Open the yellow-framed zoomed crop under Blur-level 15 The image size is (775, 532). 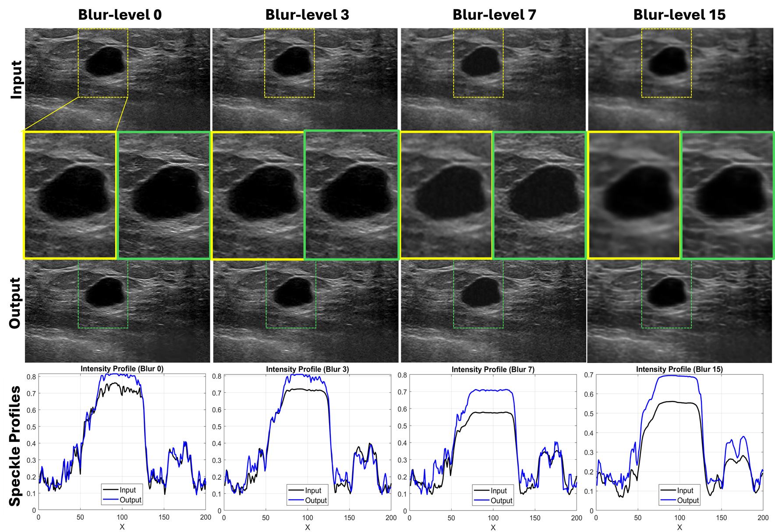634,195
